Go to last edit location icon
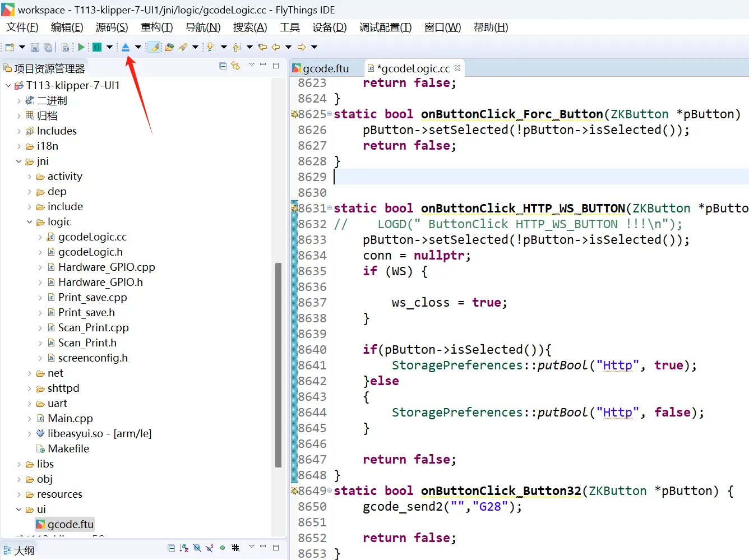This screenshot has width=749, height=560. click(262, 47)
